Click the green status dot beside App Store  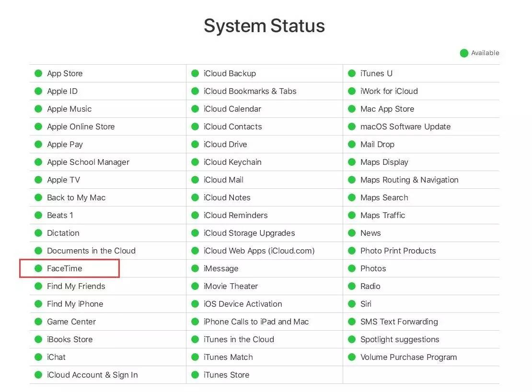tap(38, 73)
